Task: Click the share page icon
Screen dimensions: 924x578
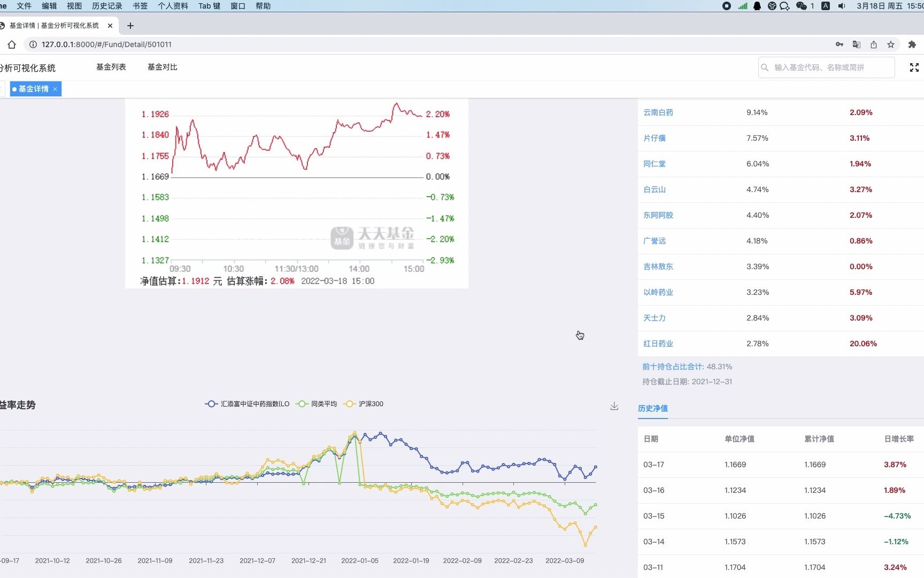Action: coord(874,44)
